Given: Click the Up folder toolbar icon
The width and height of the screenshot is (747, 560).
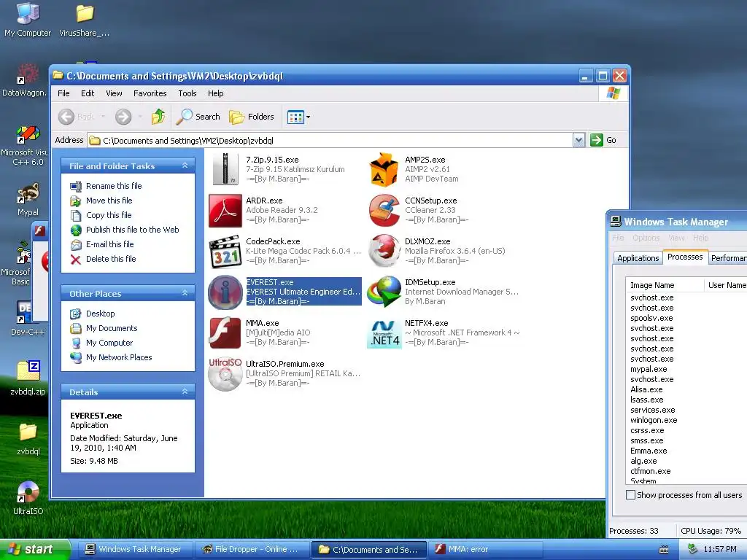Looking at the screenshot, I should pos(158,117).
